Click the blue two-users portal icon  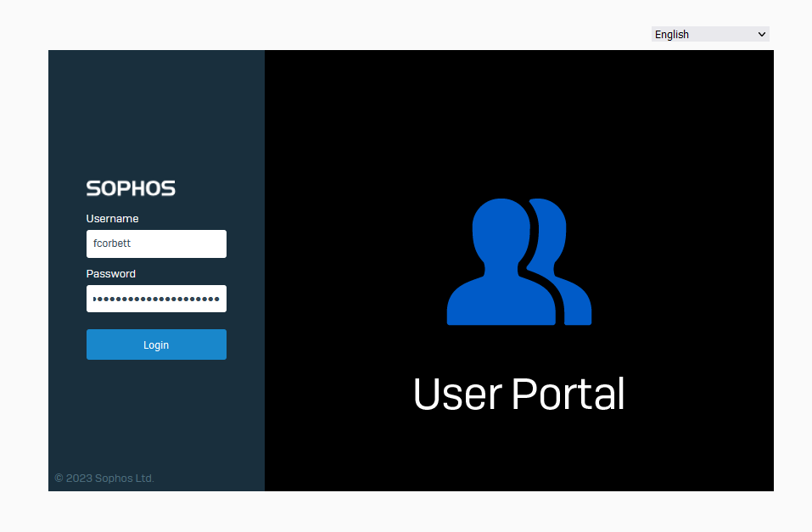tap(519, 261)
